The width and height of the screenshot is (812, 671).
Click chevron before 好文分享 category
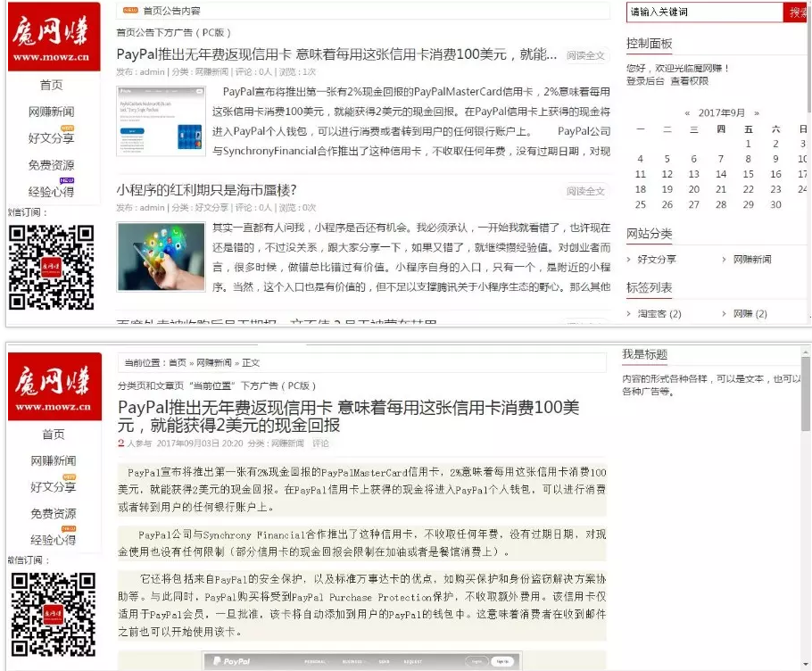(x=629, y=260)
